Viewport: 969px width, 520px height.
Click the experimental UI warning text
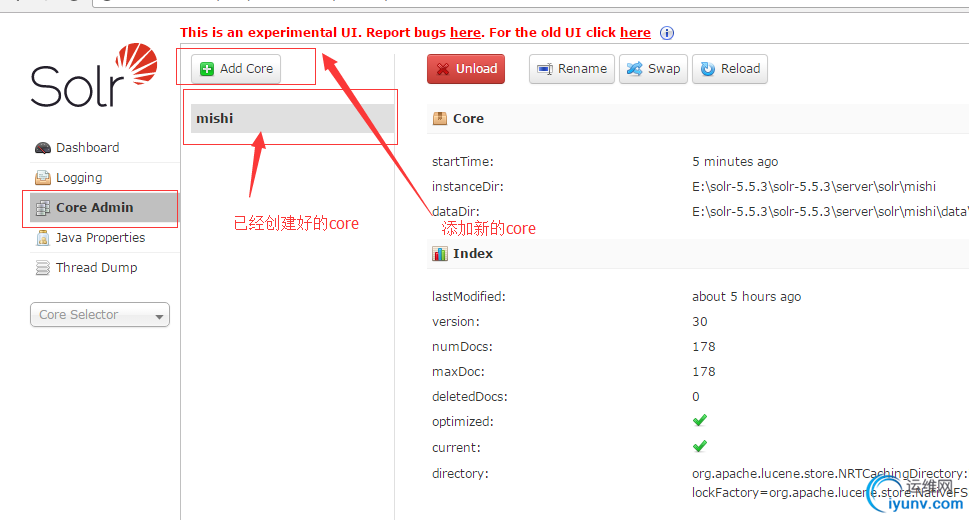pyautogui.click(x=415, y=33)
